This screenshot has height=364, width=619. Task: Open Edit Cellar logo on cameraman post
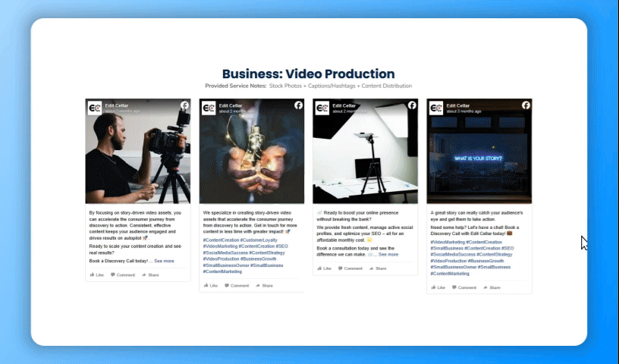[95, 108]
